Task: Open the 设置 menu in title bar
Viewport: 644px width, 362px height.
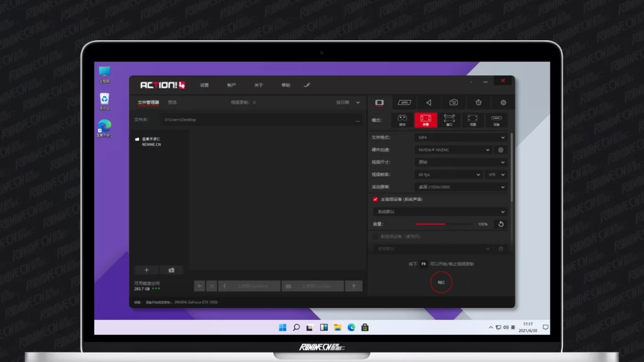Action: pos(204,85)
